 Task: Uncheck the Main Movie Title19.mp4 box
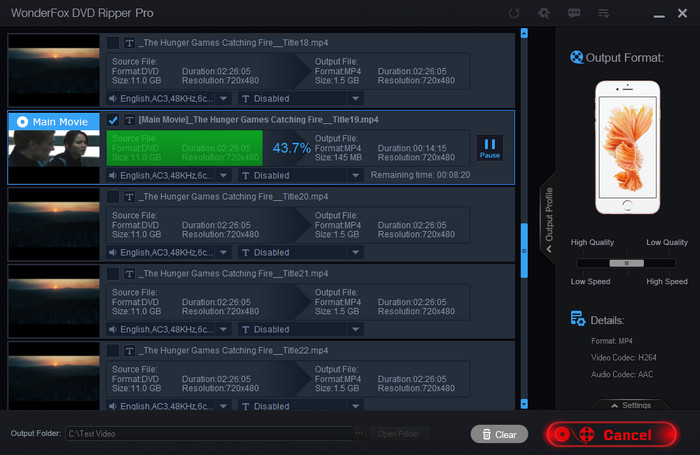113,120
